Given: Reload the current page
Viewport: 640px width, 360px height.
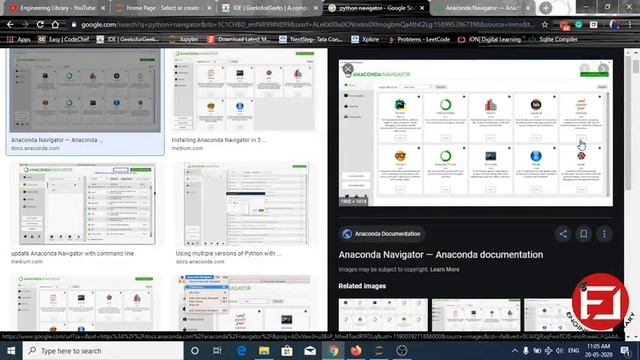Looking at the screenshot, I should [40, 24].
